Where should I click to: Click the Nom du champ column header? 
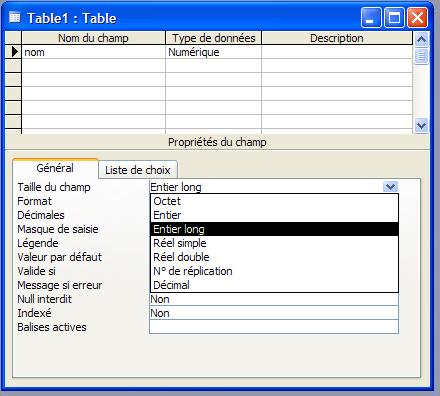[x=93, y=38]
